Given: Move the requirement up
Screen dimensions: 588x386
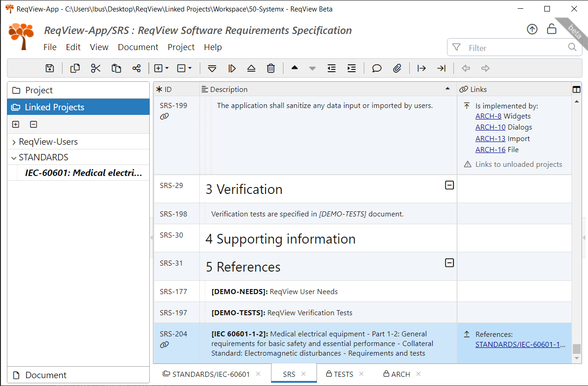Looking at the screenshot, I should pos(294,68).
